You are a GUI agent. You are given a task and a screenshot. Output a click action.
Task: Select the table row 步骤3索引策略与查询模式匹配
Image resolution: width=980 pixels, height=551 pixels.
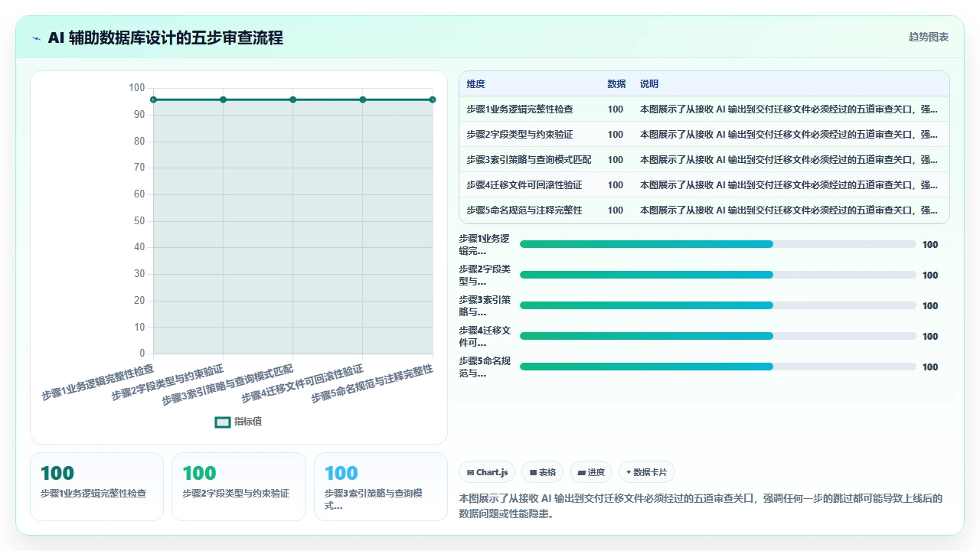click(x=704, y=160)
